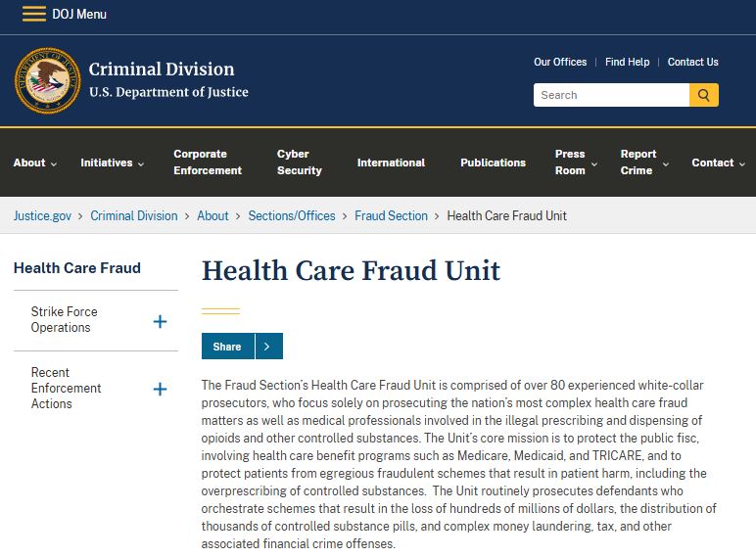This screenshot has width=756, height=558.
Task: Click into the Search input field
Action: pos(611,95)
